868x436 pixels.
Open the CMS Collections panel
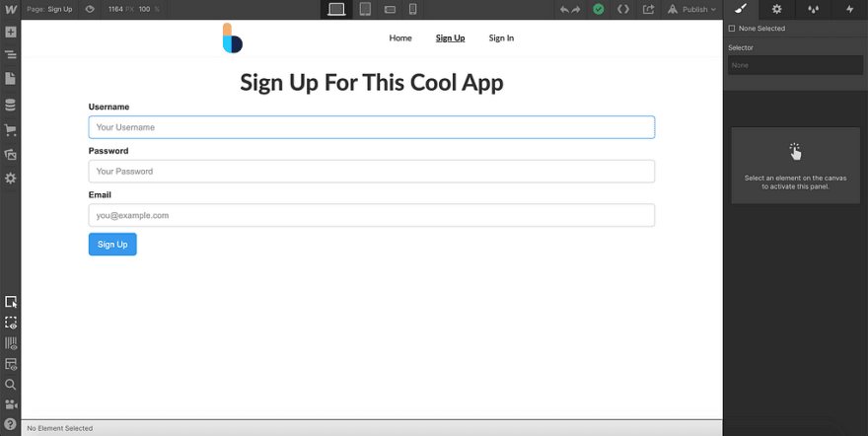point(11,106)
